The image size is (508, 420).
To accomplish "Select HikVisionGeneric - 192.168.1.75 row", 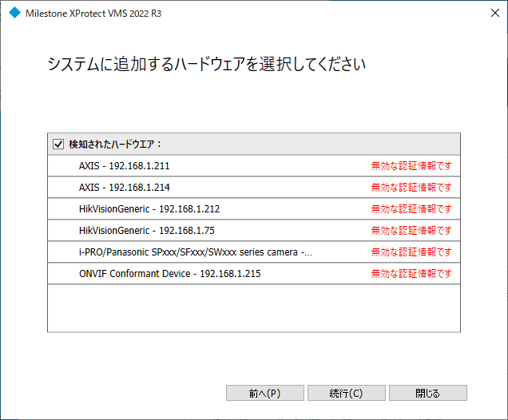I will click(x=254, y=230).
